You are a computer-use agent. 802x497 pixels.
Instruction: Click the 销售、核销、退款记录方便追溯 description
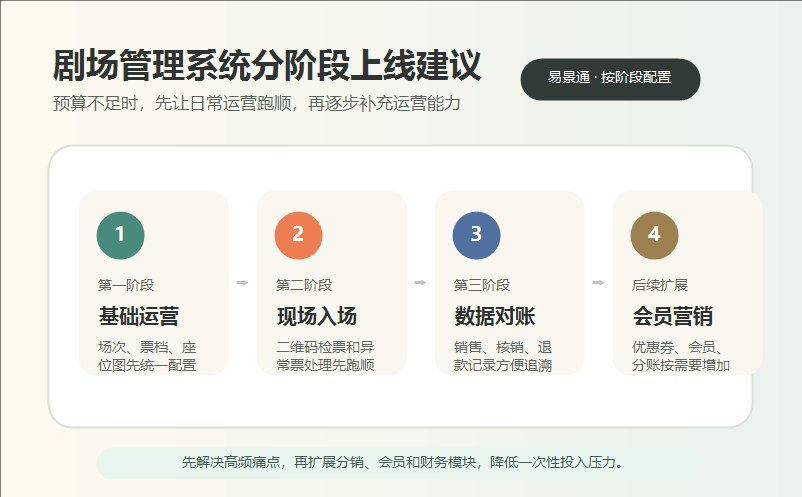[x=503, y=356]
